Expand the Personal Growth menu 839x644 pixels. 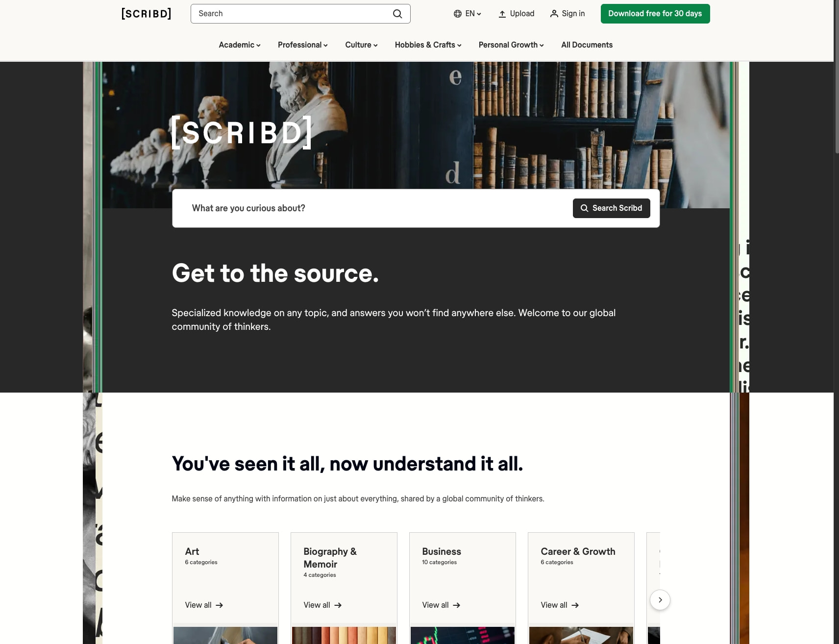tap(511, 45)
